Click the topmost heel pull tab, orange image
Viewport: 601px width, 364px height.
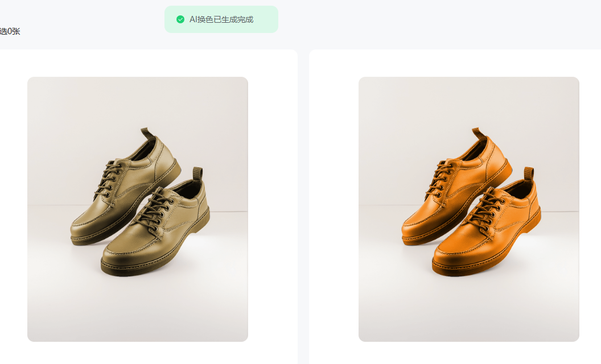pos(479,134)
